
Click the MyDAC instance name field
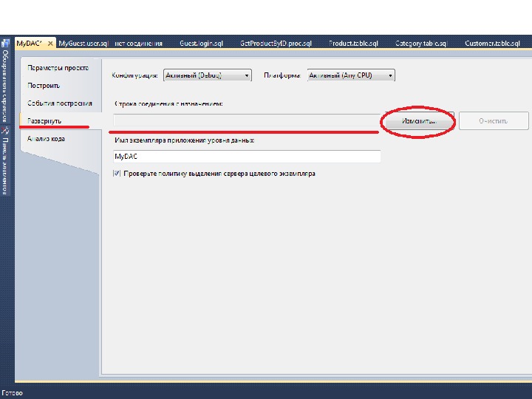(247, 157)
